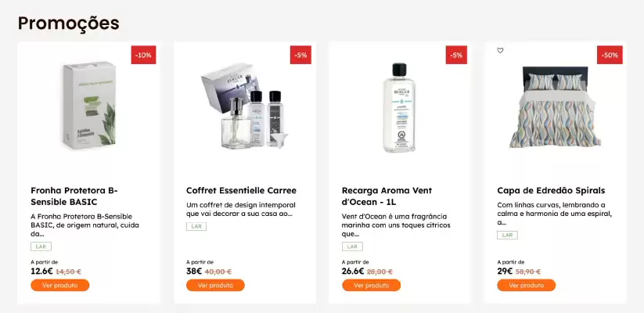
Task: Open the Spirals duvet cover image
Action: tap(555, 106)
